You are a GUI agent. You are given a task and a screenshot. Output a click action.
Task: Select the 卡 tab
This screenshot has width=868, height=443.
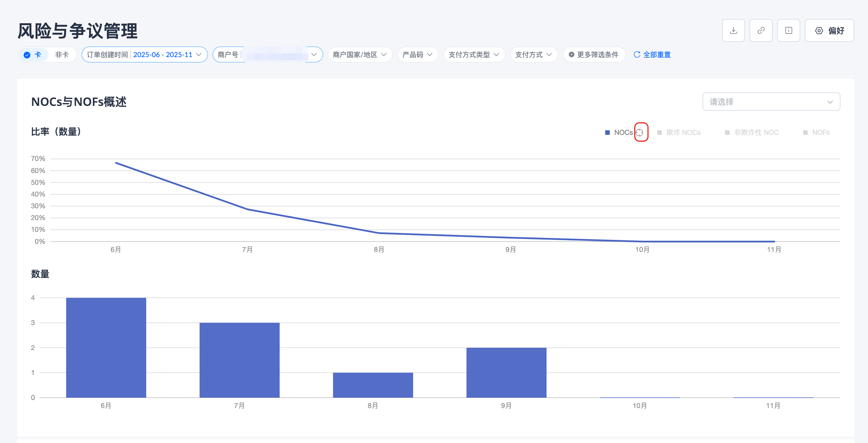(37, 55)
